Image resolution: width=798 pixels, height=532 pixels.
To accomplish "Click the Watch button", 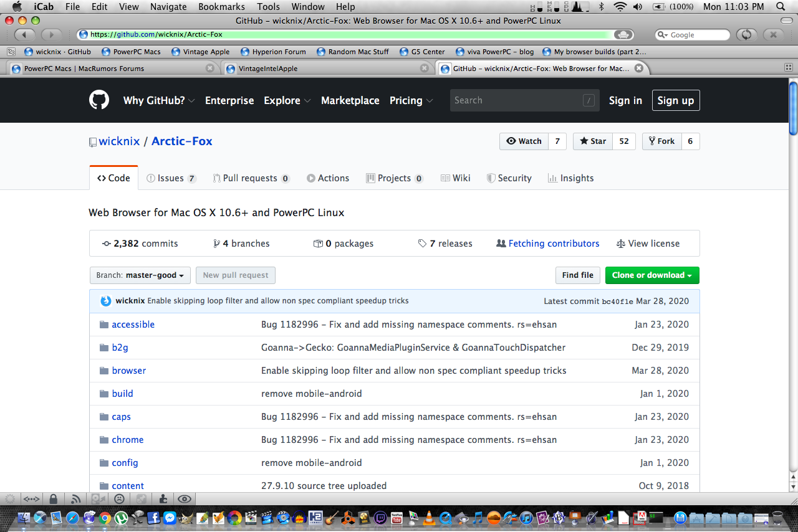I will pyautogui.click(x=524, y=141).
